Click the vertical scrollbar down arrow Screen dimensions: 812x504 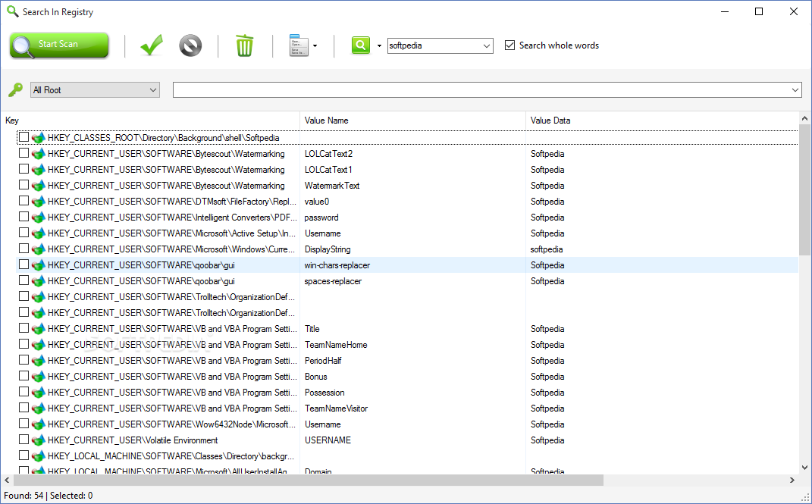804,468
